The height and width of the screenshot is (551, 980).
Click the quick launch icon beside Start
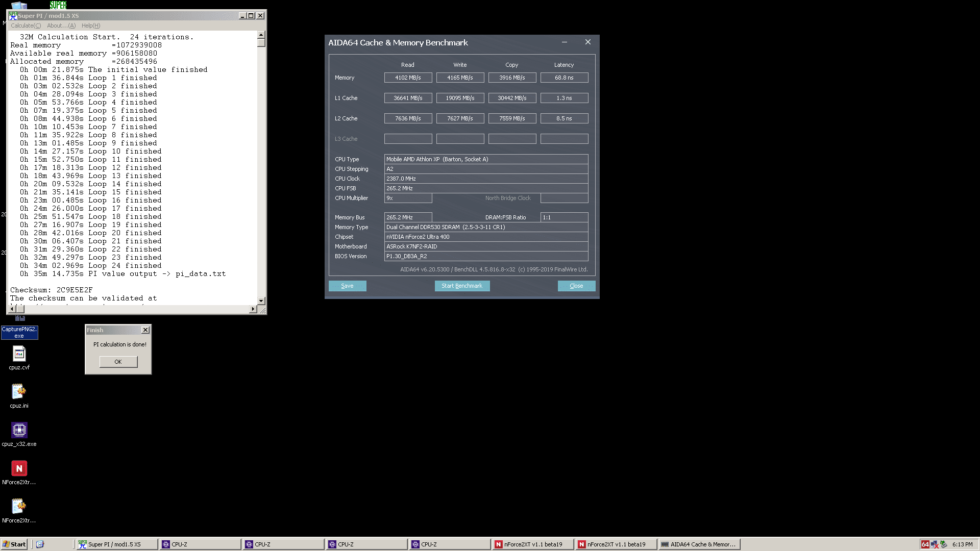[x=40, y=544]
